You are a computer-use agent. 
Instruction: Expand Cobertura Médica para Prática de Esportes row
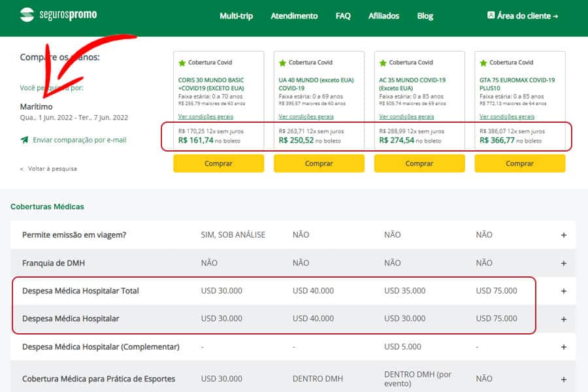coord(564,380)
